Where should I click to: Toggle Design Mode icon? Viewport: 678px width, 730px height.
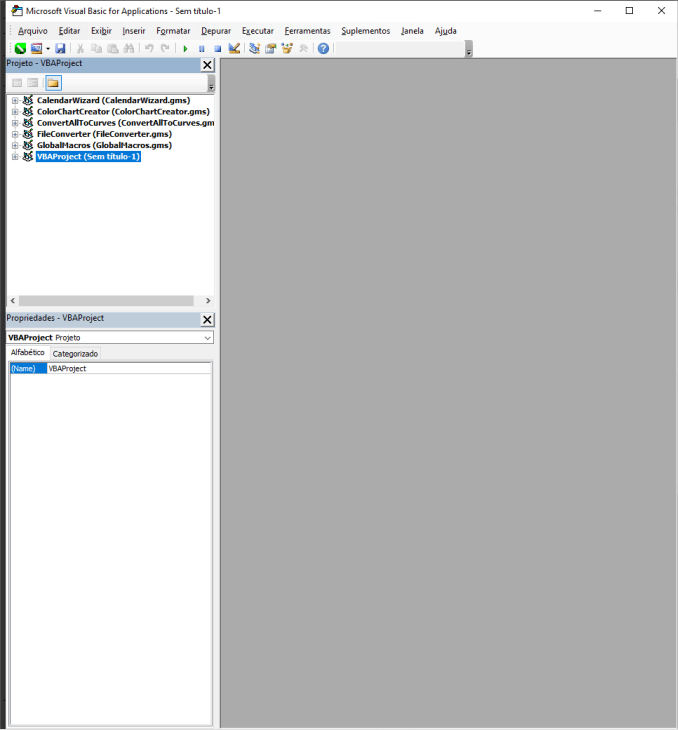click(x=234, y=48)
